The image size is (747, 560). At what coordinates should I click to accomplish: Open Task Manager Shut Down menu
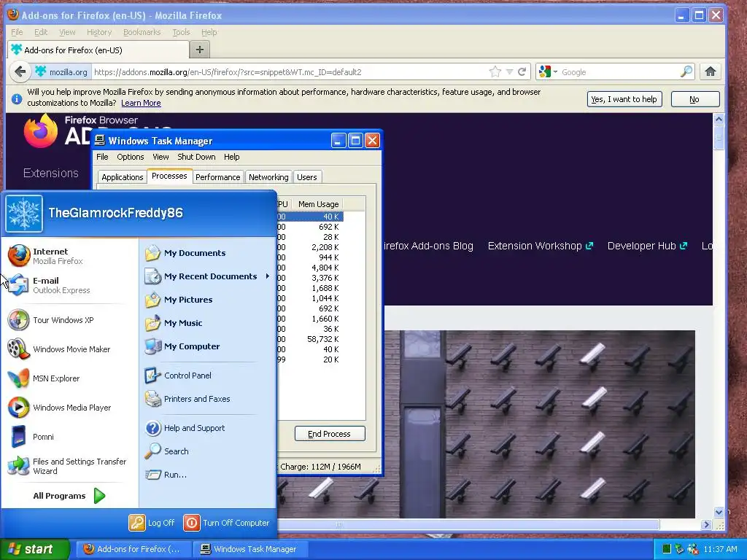(196, 157)
